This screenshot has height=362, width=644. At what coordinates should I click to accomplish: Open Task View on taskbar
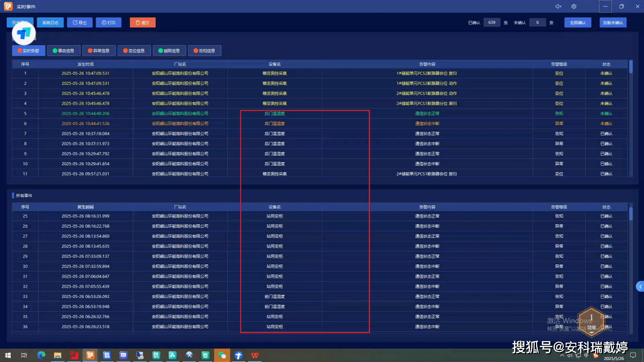click(x=24, y=355)
